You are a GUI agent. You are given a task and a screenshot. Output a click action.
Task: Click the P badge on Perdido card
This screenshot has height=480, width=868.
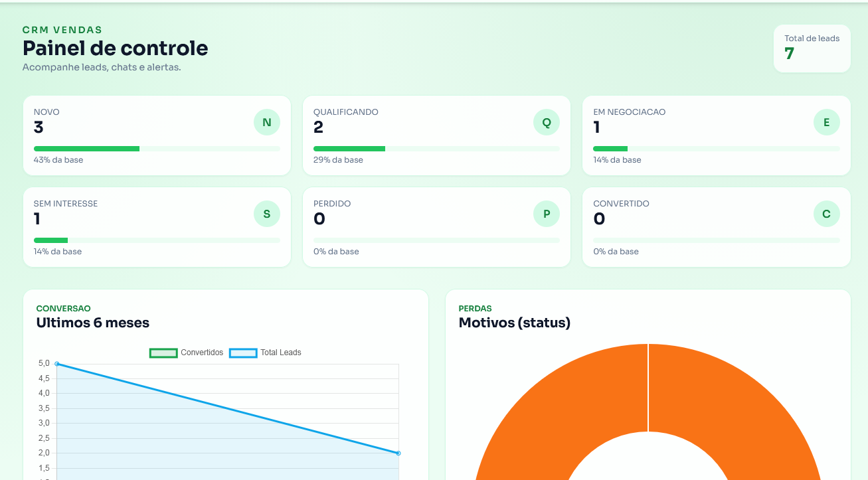(547, 214)
